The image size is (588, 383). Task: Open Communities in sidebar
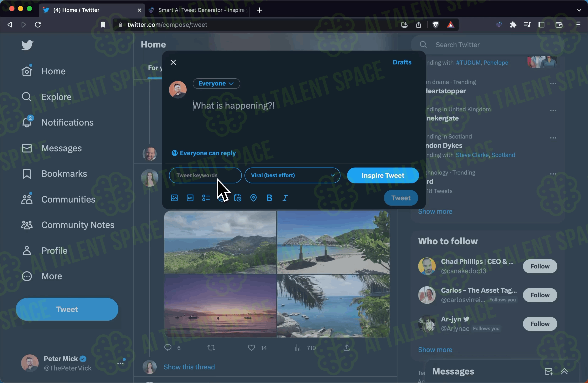[x=58, y=199]
